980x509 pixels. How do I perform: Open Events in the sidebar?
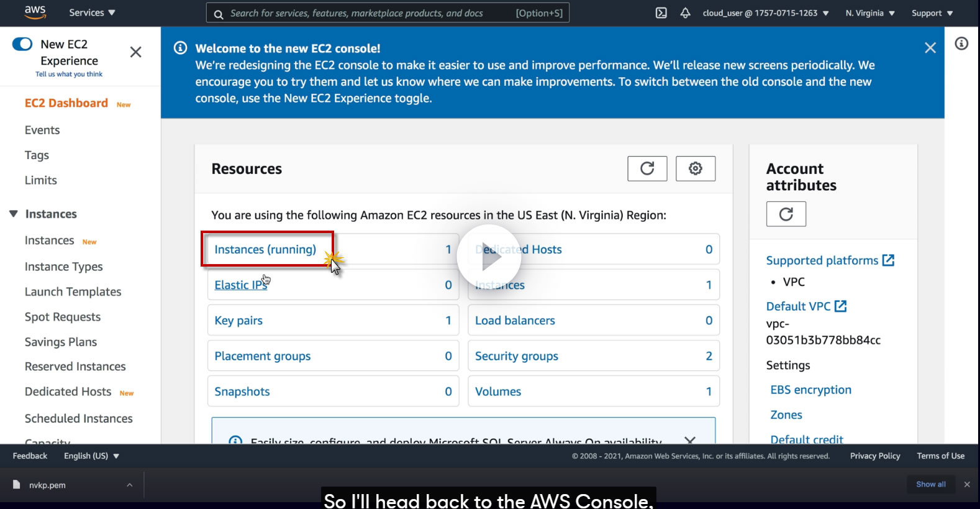tap(42, 130)
